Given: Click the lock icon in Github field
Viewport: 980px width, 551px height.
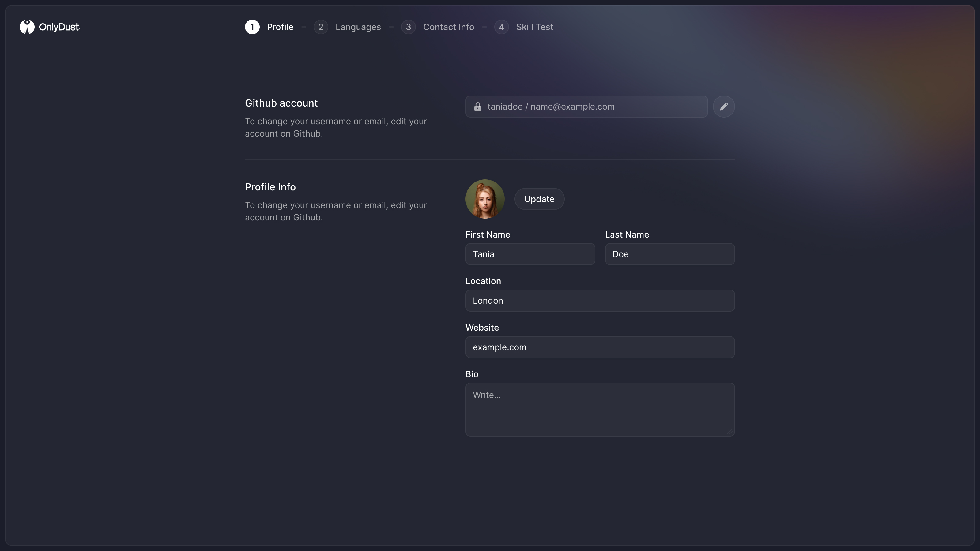Looking at the screenshot, I should pyautogui.click(x=477, y=107).
